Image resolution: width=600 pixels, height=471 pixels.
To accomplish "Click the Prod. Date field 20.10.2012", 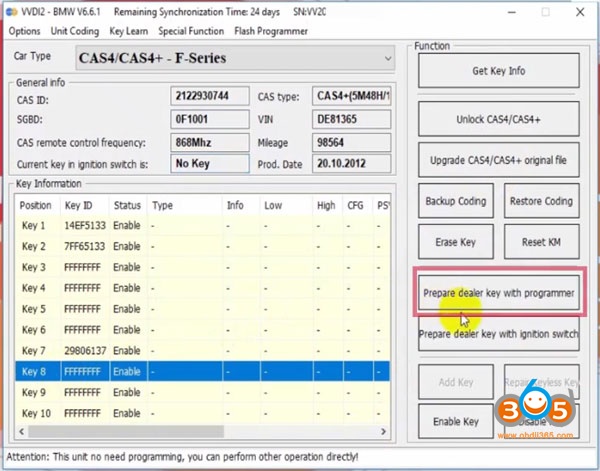I will point(352,164).
